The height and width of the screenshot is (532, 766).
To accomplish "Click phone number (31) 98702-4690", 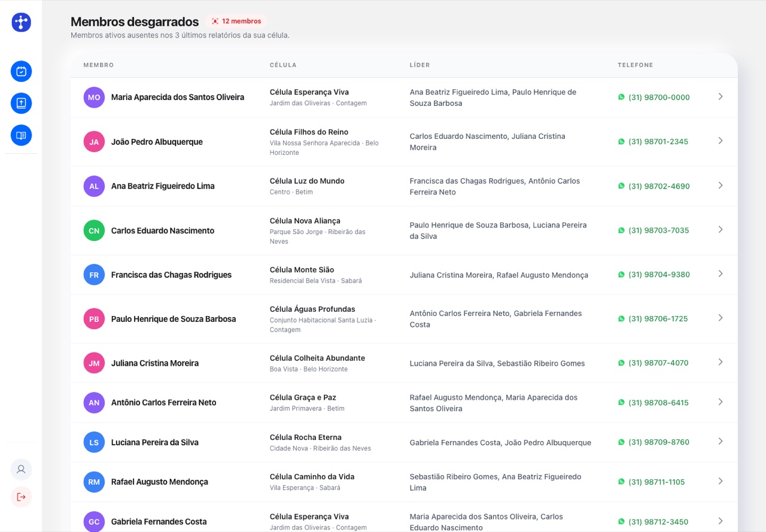I will pos(654,186).
